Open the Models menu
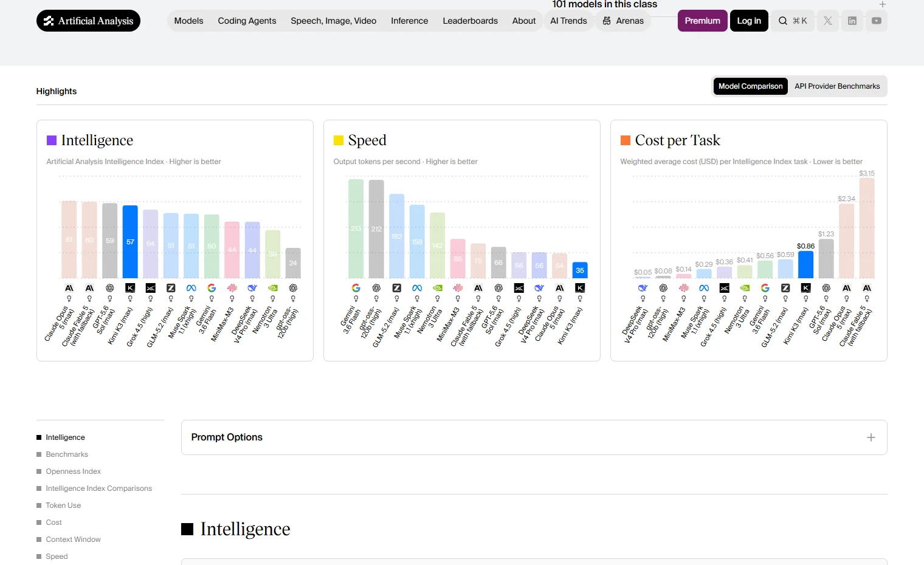This screenshot has height=565, width=924. [189, 21]
